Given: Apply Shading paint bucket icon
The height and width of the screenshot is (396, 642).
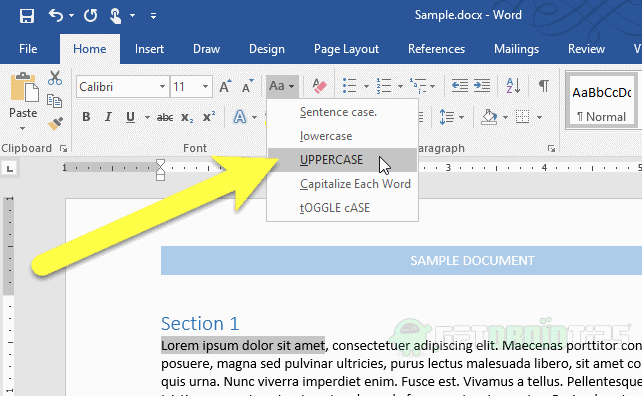Looking at the screenshot, I should point(489,117).
